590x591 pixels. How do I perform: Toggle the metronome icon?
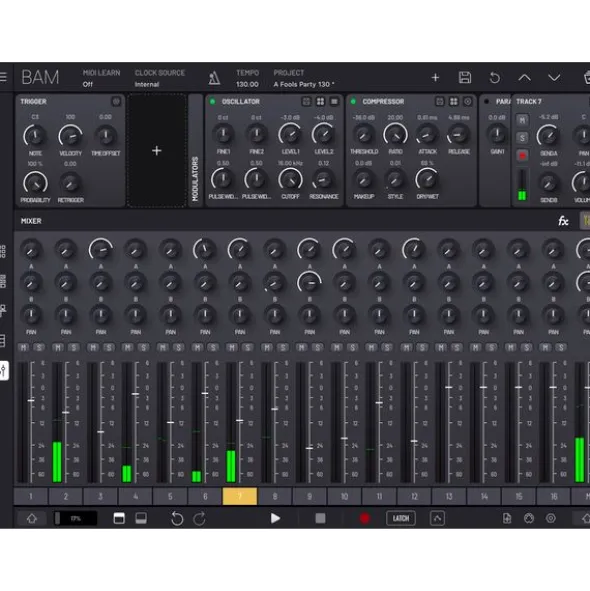[x=214, y=78]
